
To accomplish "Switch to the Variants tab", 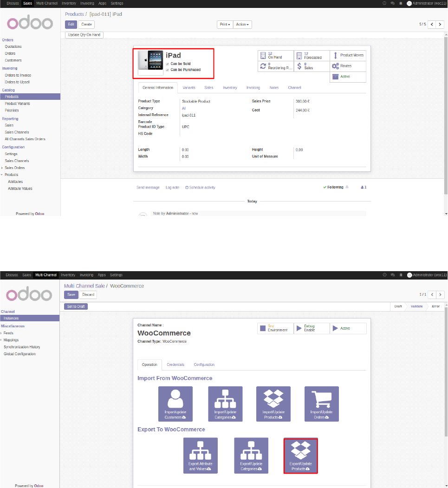I will (189, 88).
